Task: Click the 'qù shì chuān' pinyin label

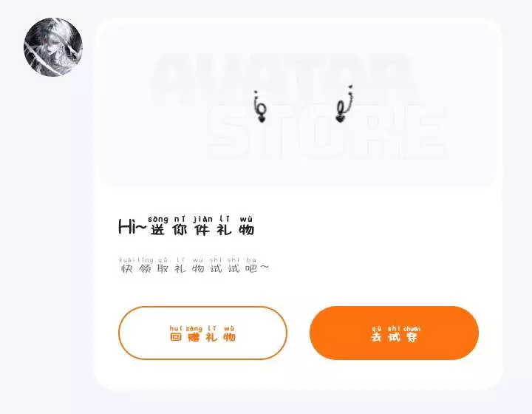Action: (396, 328)
